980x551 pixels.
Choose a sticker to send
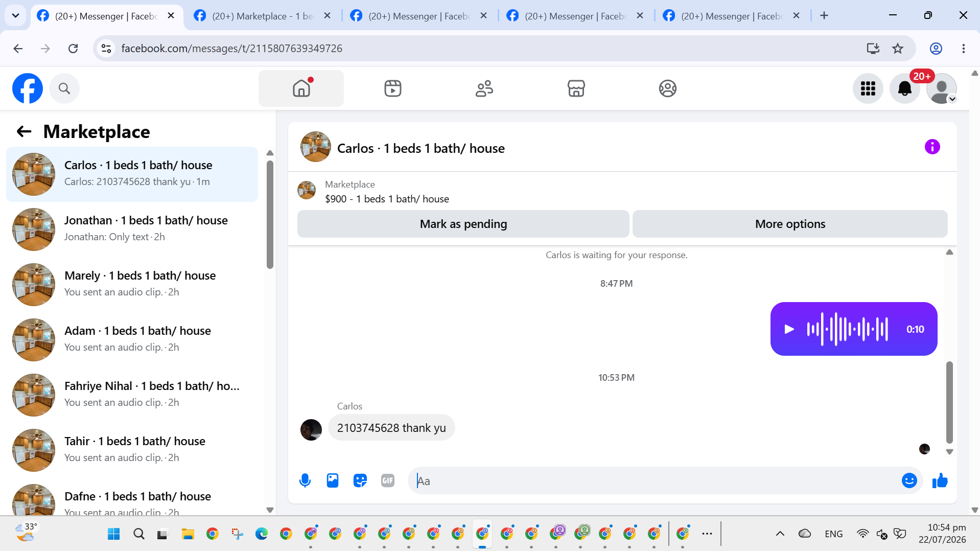(360, 480)
